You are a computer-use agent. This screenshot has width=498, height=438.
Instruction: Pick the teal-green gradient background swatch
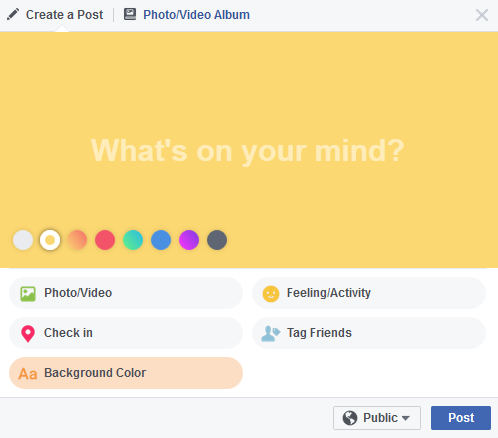coord(133,240)
